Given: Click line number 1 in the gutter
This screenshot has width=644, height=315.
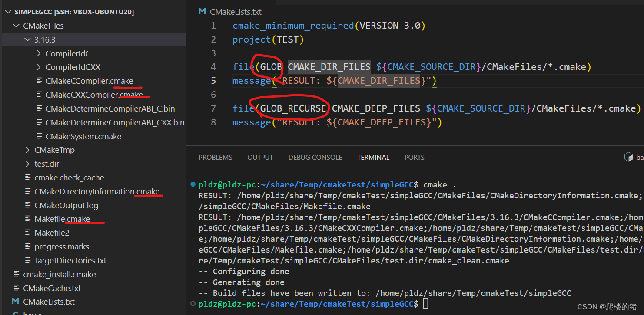Looking at the screenshot, I should pyautogui.click(x=213, y=26).
